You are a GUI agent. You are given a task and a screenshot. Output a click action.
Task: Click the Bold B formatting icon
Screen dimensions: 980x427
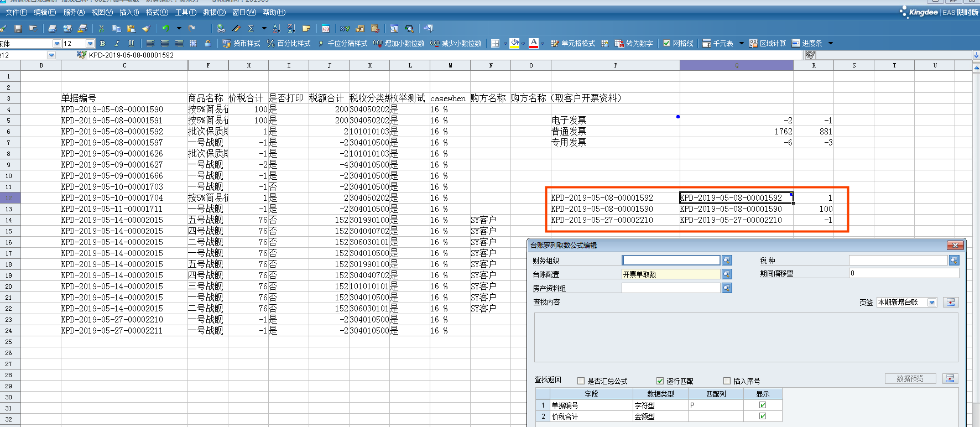click(x=102, y=43)
